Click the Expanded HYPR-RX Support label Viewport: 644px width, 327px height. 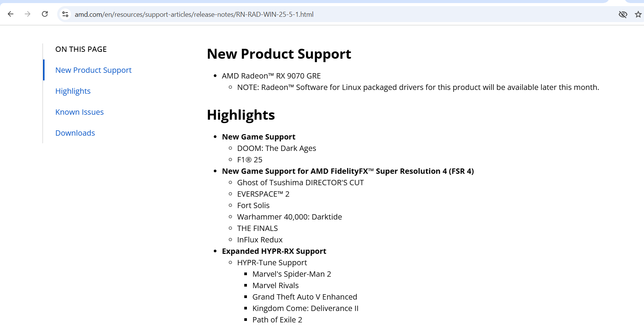tap(274, 251)
